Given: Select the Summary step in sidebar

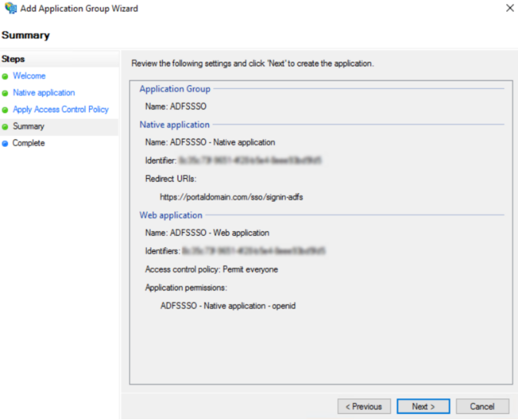Looking at the screenshot, I should tap(28, 127).
